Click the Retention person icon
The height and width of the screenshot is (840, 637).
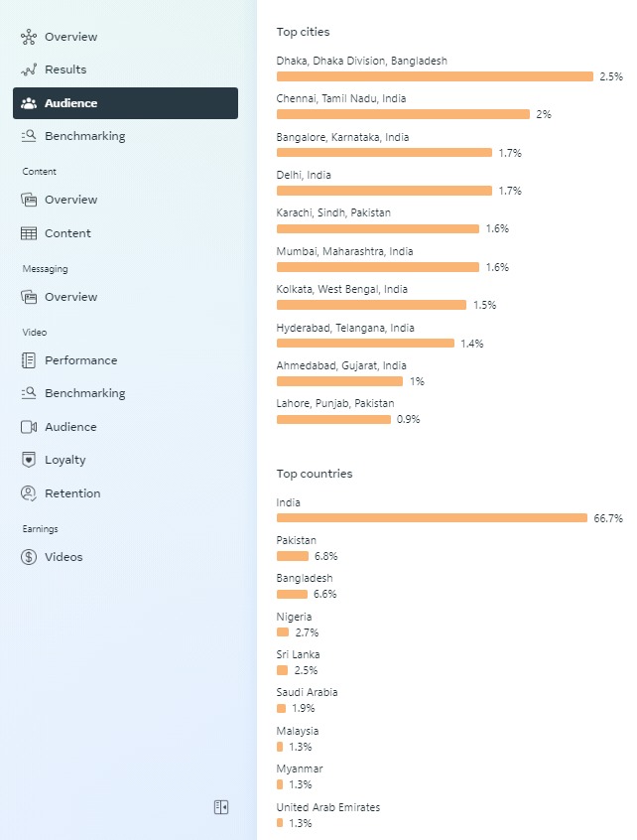coord(29,493)
